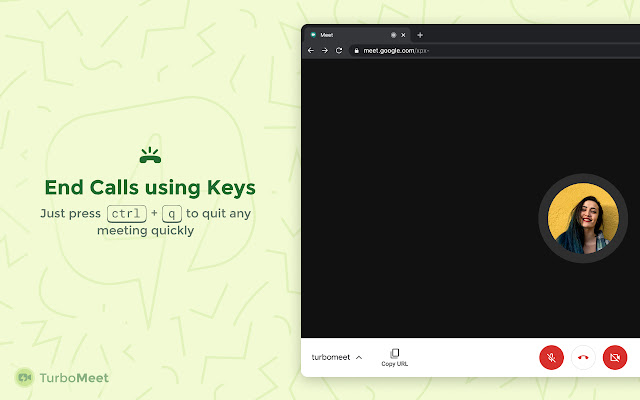Close the Meet browser tab
Screen dimensions: 640x400
point(403,35)
